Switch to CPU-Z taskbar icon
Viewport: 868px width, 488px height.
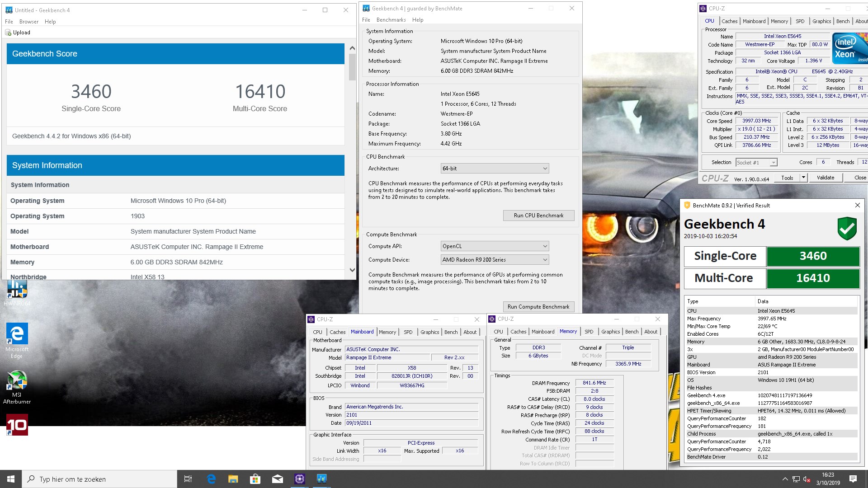(299, 479)
